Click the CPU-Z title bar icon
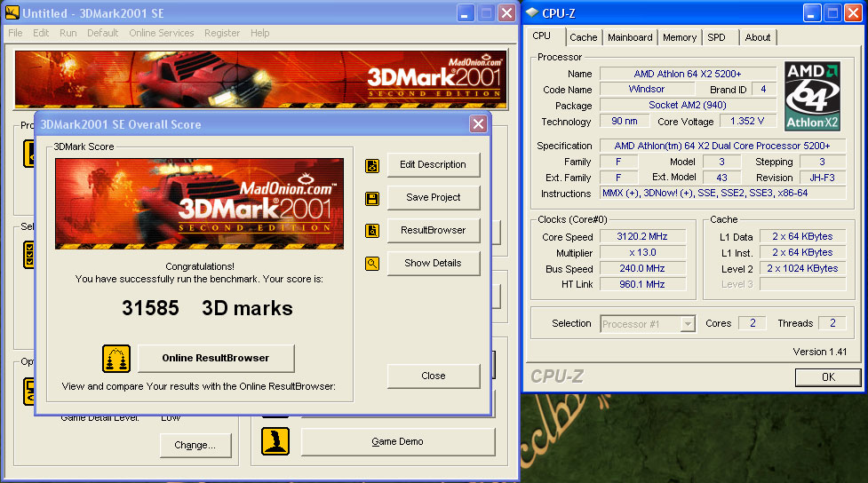The height and width of the screenshot is (483, 868). coord(532,12)
